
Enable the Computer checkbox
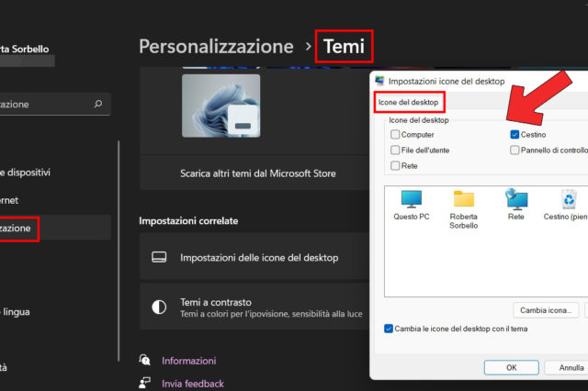[395, 134]
